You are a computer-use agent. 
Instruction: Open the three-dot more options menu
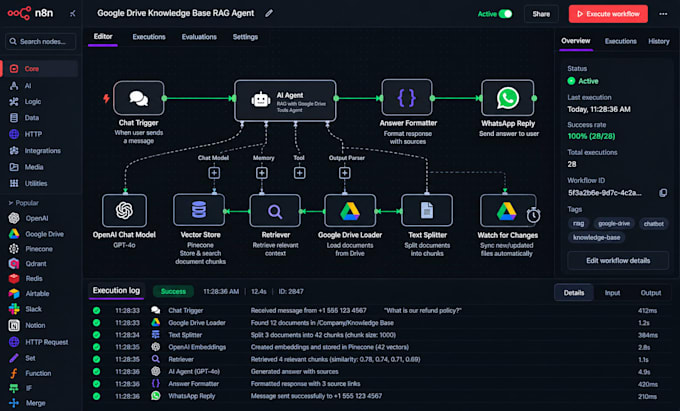[663, 14]
